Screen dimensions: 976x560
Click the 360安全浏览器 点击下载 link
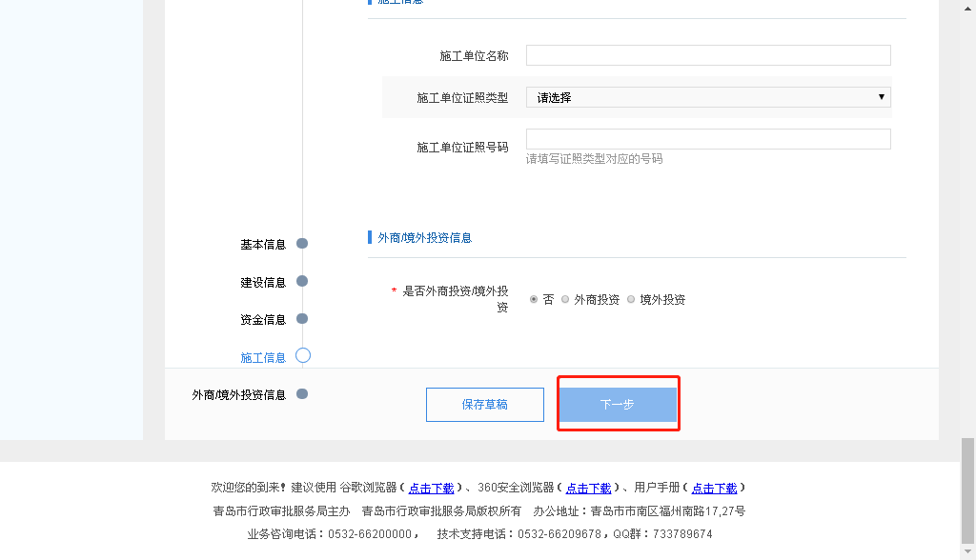pyautogui.click(x=588, y=488)
